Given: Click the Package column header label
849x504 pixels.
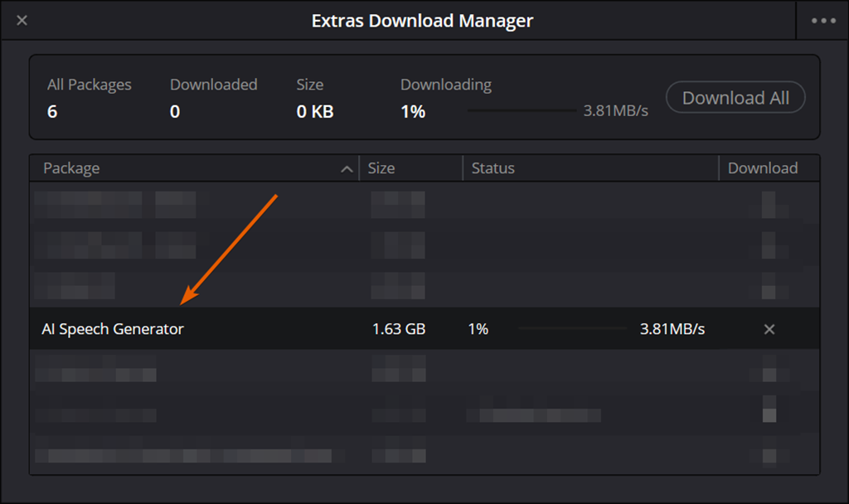Looking at the screenshot, I should click(71, 168).
